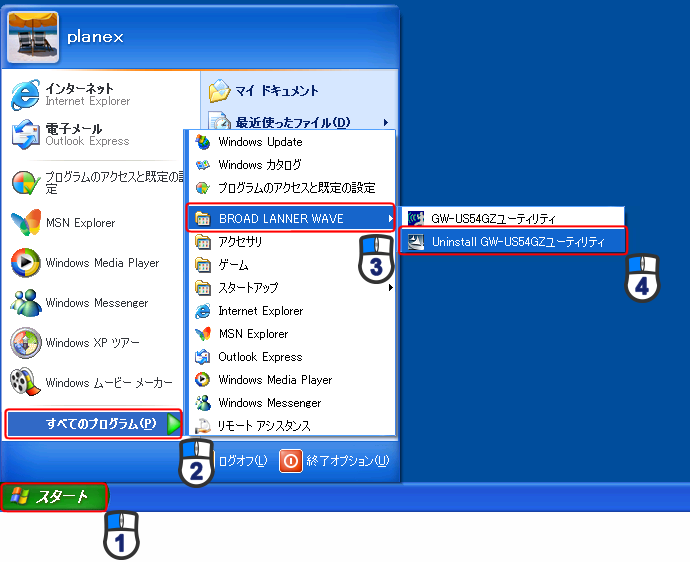Click Windows ムービー メーカー label
Image resolution: width=690 pixels, height=562 pixels.
(x=109, y=382)
